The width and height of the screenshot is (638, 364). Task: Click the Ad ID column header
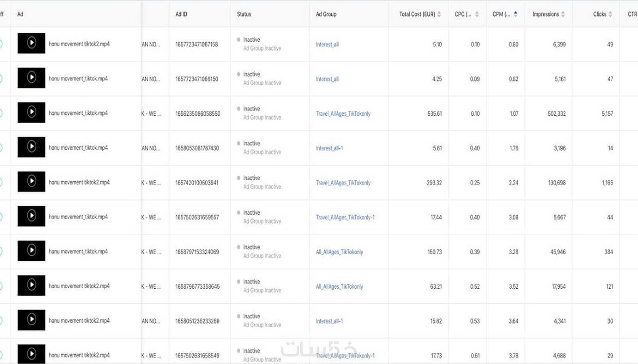pos(181,14)
